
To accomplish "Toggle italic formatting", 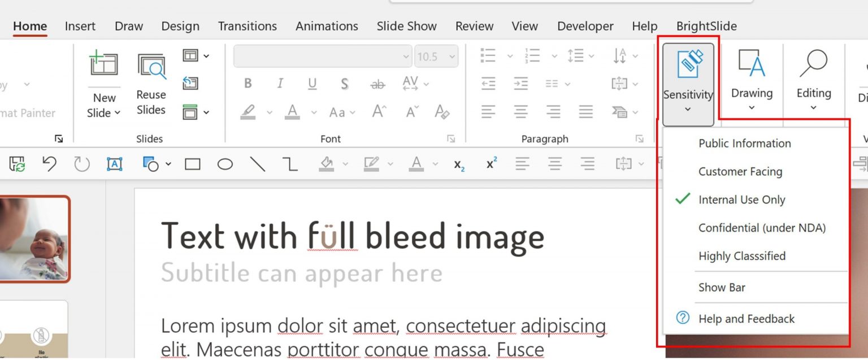I will coord(279,83).
